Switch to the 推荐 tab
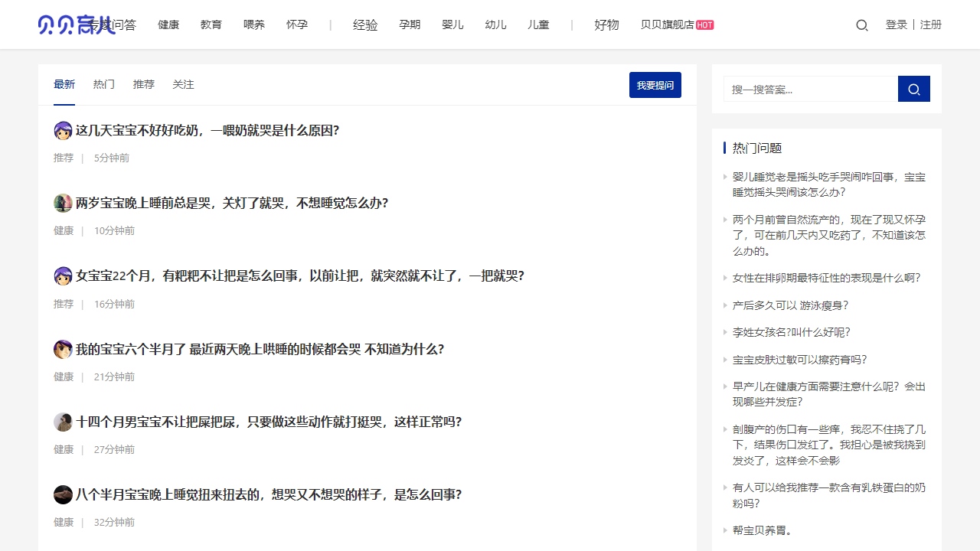This screenshot has height=551, width=980. pos(144,84)
